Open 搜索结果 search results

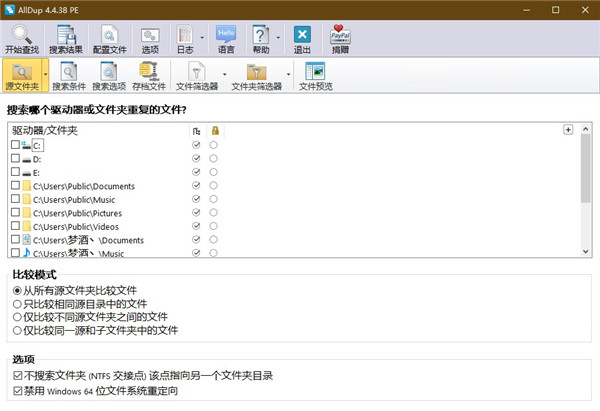[x=66, y=39]
